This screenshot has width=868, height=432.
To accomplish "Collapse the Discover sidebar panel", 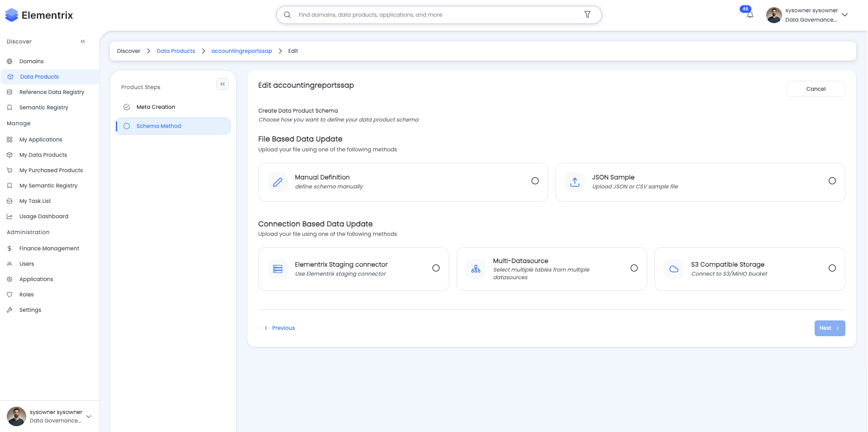I will [x=83, y=41].
